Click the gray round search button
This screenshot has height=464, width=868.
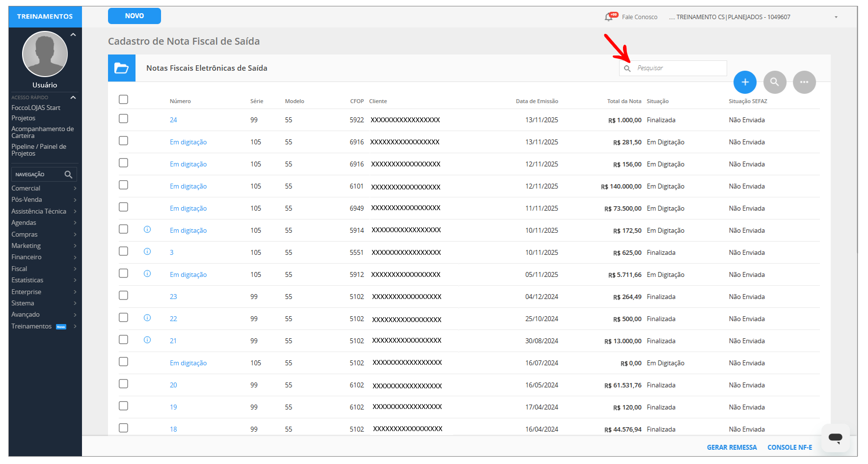point(774,82)
